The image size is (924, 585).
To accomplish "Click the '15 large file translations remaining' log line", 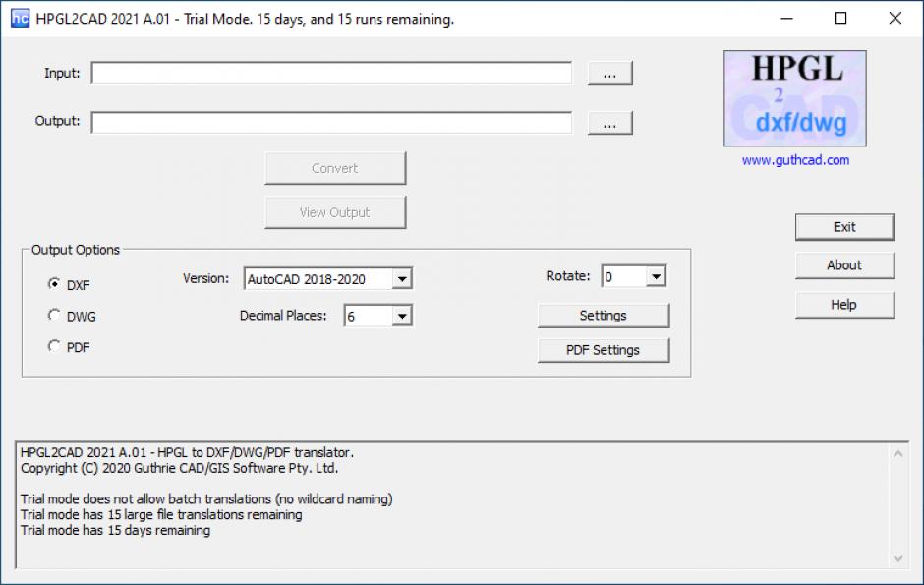I will point(161,515).
